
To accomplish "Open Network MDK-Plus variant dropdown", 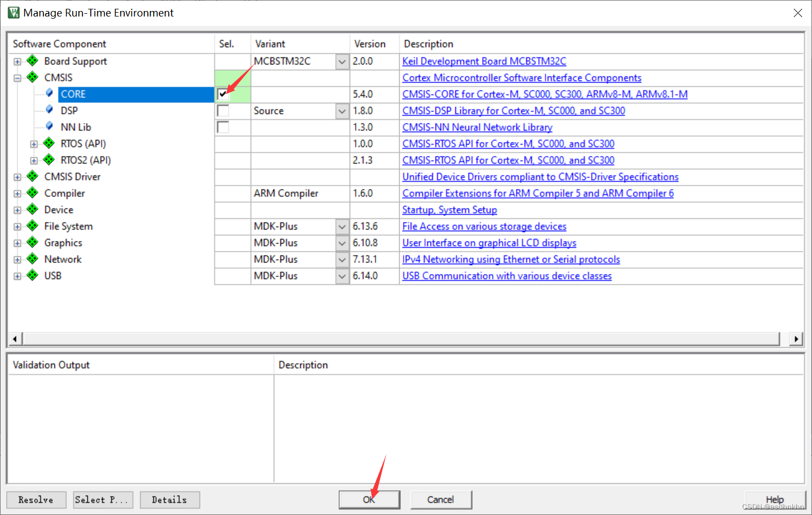I will [342, 260].
